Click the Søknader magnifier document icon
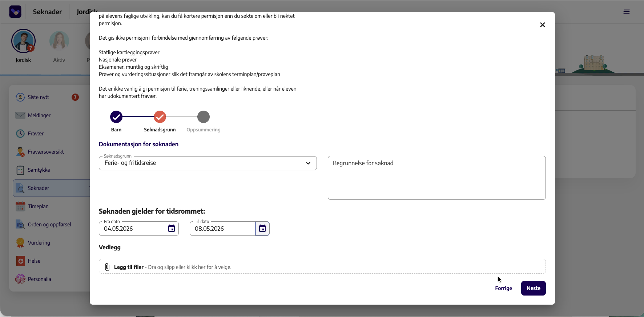The image size is (644, 317). click(x=20, y=188)
